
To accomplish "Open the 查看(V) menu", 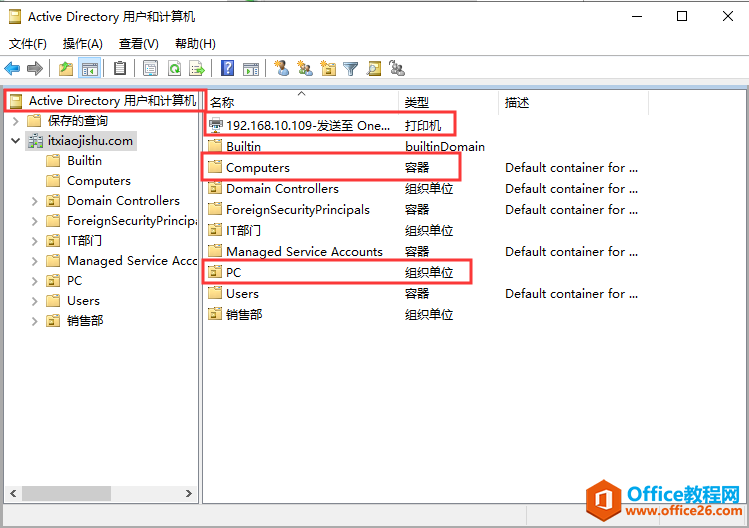I will click(x=139, y=44).
